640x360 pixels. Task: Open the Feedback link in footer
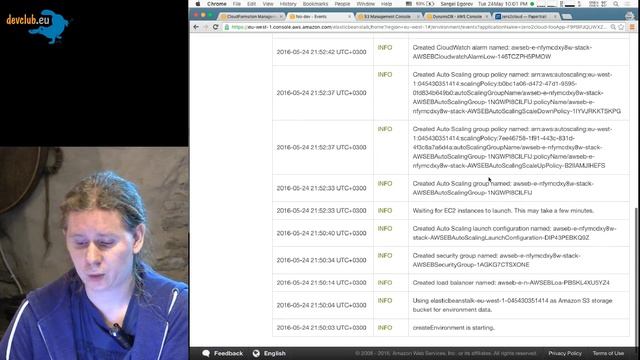pos(228,353)
